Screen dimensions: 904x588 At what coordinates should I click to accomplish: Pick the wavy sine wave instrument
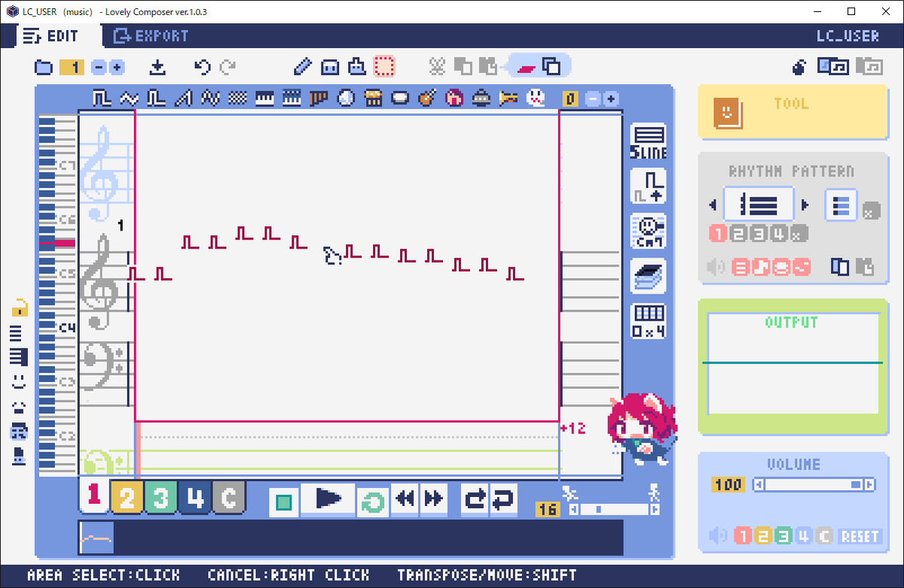[129, 98]
